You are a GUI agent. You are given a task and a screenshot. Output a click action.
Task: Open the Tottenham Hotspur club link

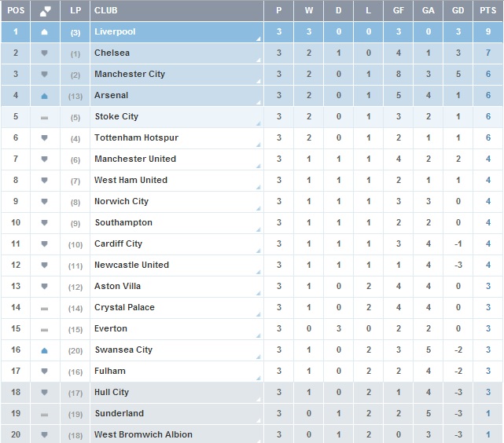[x=136, y=138]
